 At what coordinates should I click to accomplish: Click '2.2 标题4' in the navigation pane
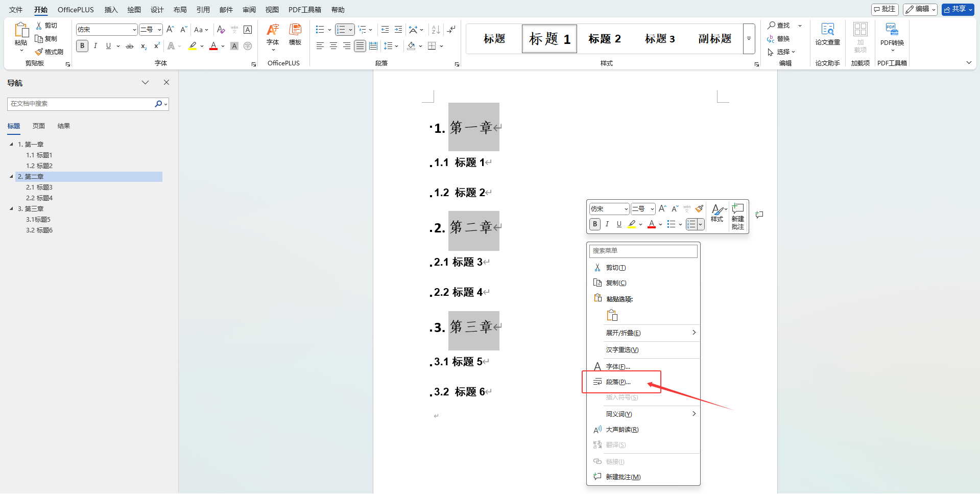click(x=39, y=198)
